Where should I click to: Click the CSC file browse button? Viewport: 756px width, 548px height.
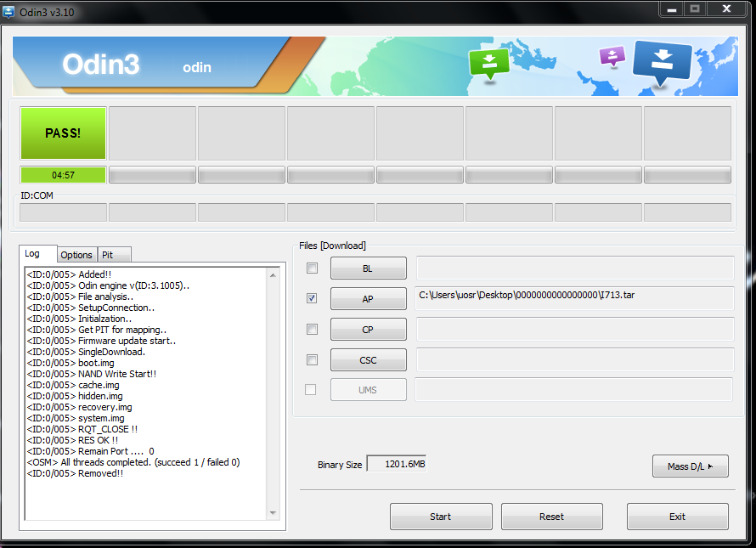(369, 360)
